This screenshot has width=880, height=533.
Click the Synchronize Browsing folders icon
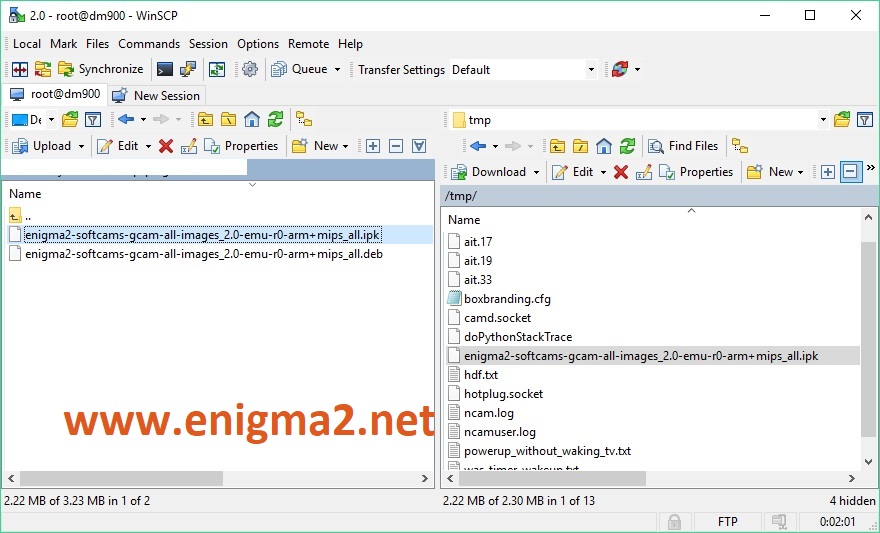[43, 70]
